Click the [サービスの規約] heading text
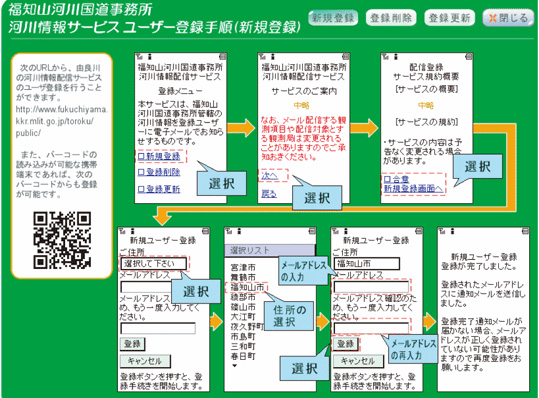 coord(426,122)
